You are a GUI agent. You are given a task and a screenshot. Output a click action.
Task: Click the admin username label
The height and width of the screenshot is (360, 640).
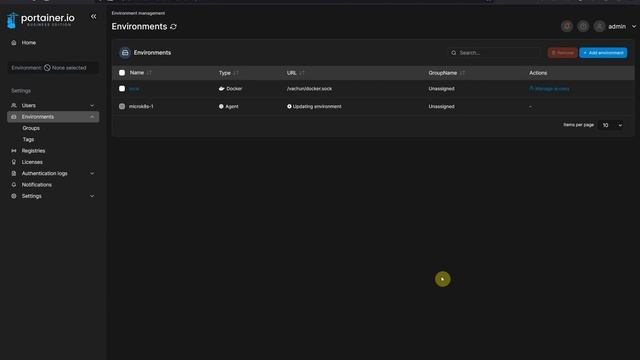(617, 27)
